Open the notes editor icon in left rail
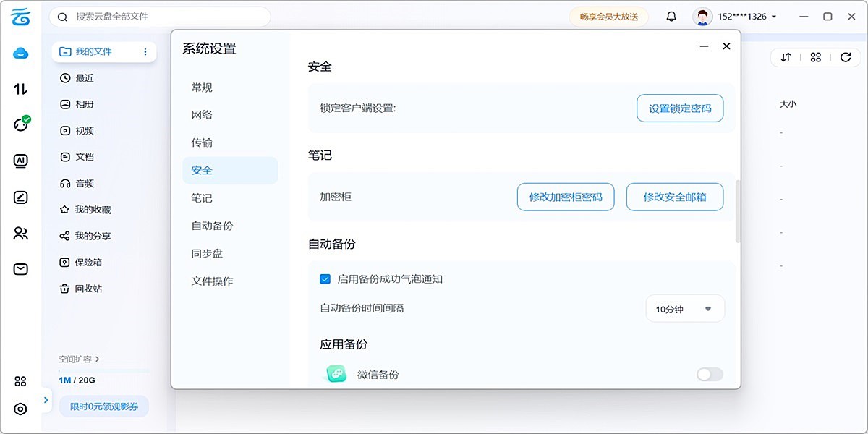This screenshot has width=868, height=434. click(20, 197)
